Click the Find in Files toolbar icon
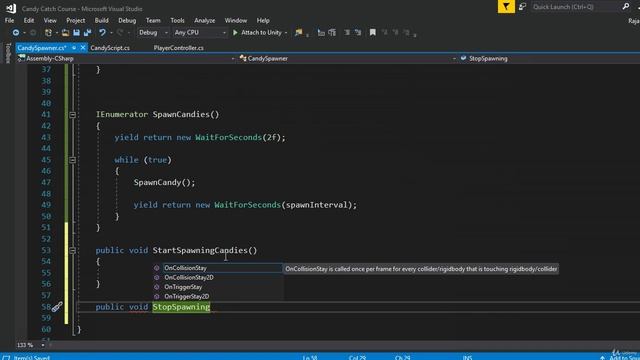The image size is (640, 360). [x=299, y=33]
